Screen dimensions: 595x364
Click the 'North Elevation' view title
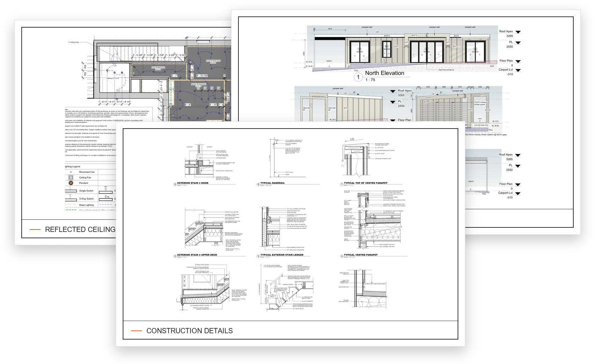tap(385, 73)
